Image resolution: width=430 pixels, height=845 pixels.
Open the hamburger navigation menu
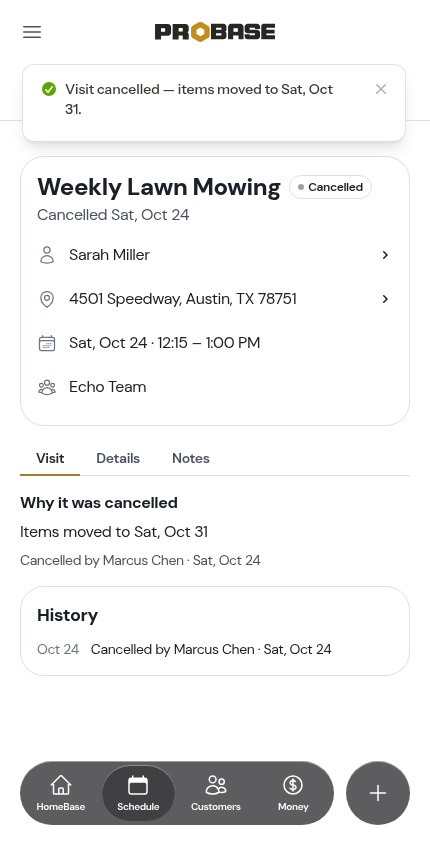[x=32, y=32]
